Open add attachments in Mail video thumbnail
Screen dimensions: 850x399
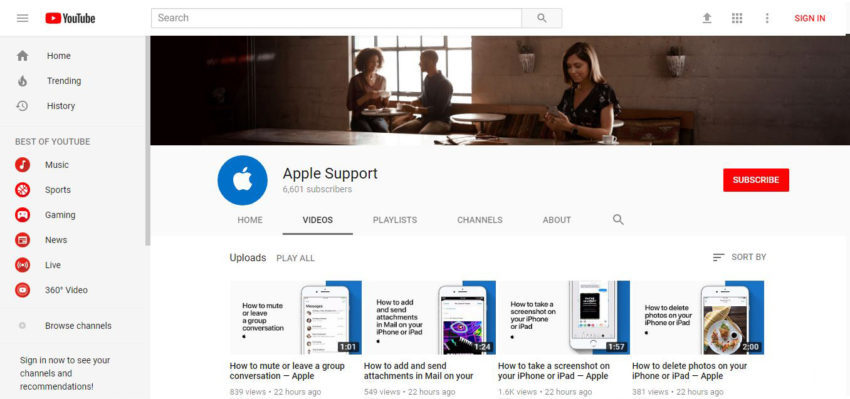pos(429,318)
